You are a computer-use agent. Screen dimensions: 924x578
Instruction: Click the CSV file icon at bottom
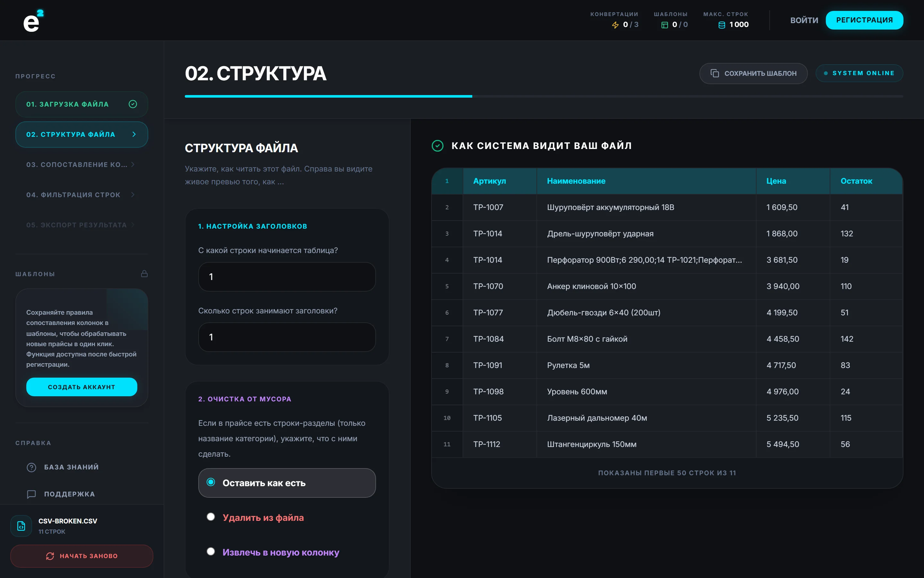[x=21, y=526]
